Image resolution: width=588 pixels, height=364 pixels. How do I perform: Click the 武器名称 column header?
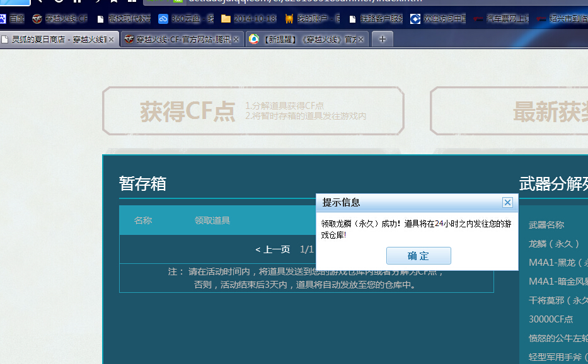pos(546,225)
